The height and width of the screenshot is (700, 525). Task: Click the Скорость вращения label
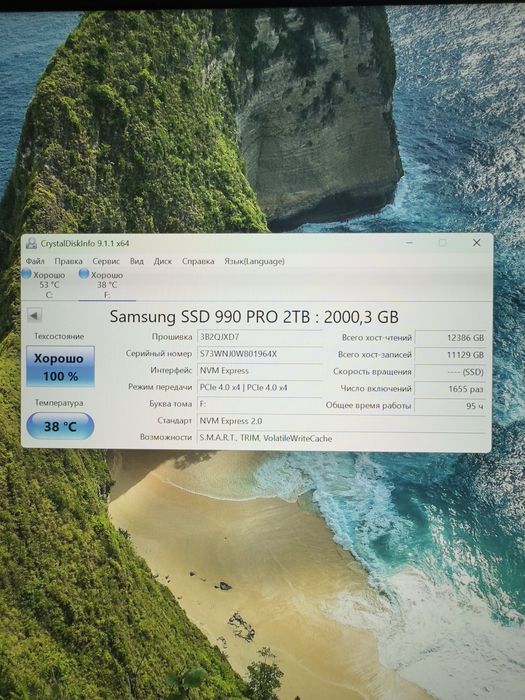(372, 371)
